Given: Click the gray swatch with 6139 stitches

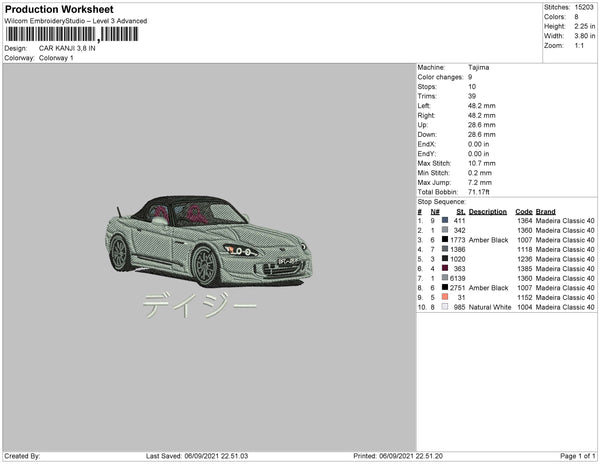Looking at the screenshot, I should 444,278.
